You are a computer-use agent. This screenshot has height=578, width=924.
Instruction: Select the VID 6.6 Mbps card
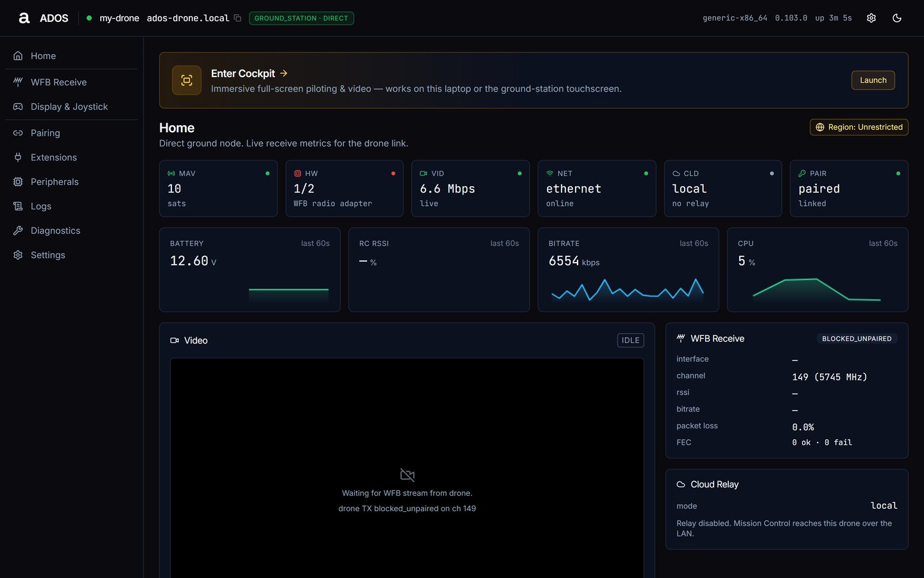coord(470,188)
